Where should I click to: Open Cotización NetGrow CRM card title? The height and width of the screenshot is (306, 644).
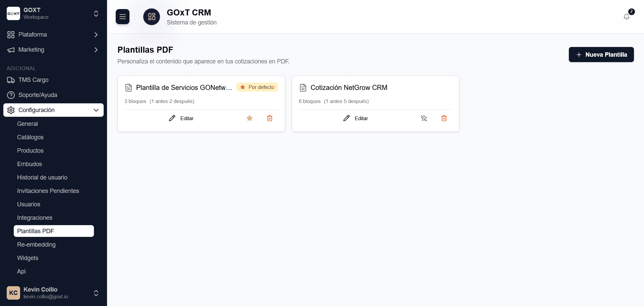[349, 88]
